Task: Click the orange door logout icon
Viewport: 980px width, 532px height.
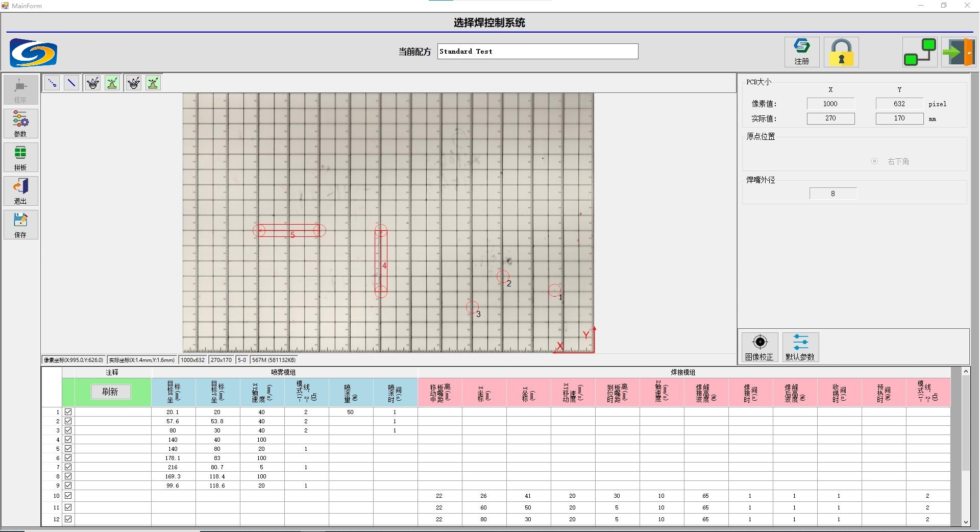Action: coord(959,52)
